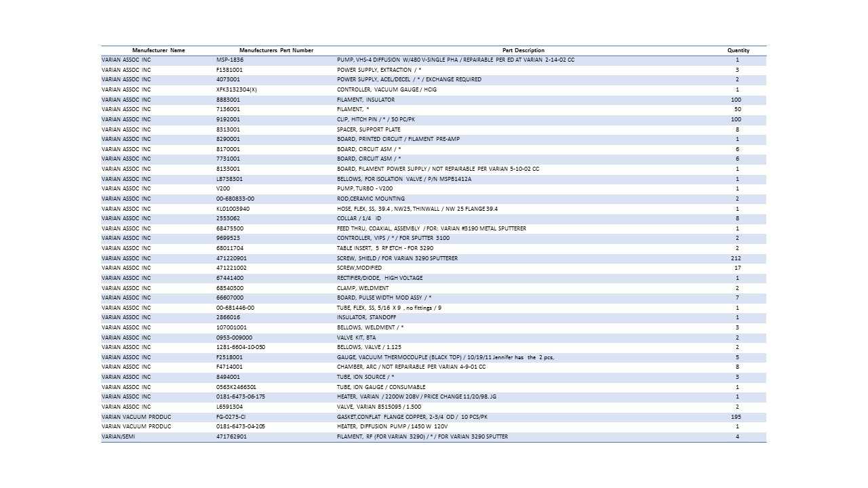Viewport: 868px width, 488px height.
Task: Select part number 2866016
Action: [228, 317]
